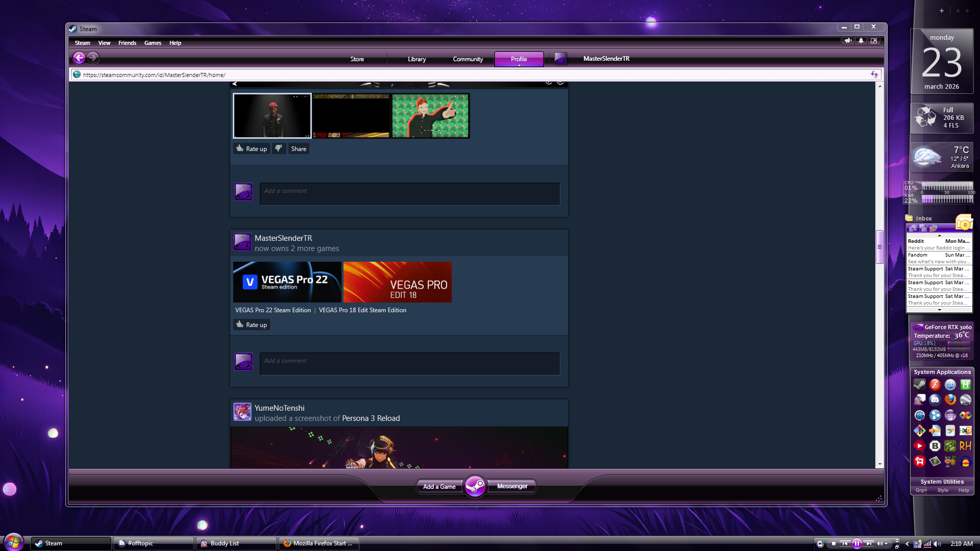Open Persona 3 Reload game link
The image size is (980, 551).
tap(371, 418)
